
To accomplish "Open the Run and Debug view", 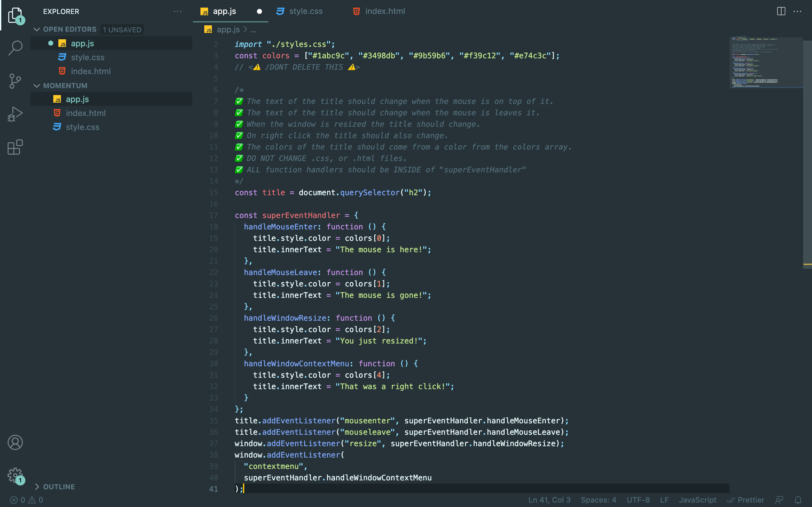I will 15,114.
